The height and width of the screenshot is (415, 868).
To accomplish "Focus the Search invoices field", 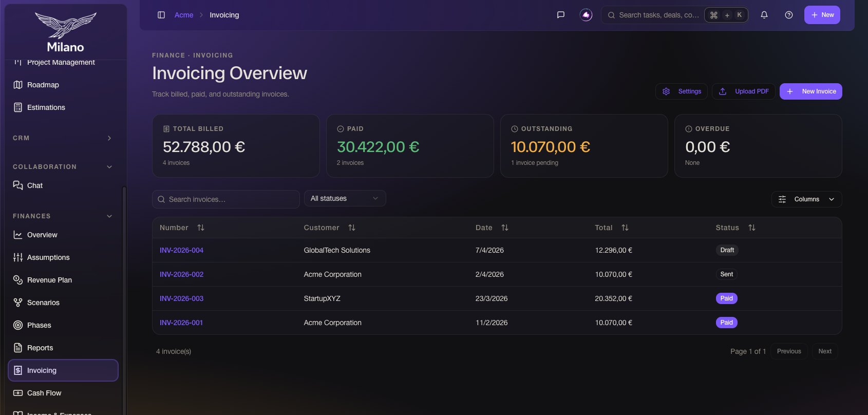I will click(226, 199).
